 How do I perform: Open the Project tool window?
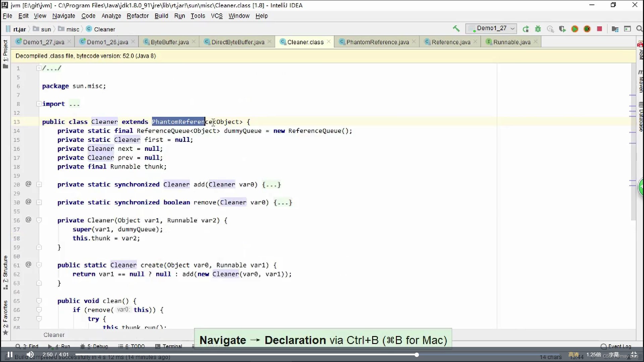coord(5,54)
